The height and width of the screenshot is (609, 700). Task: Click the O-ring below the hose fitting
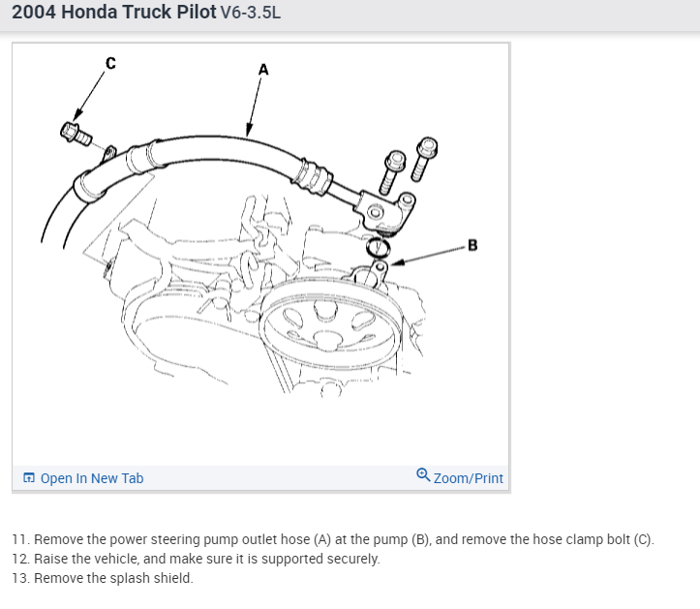pyautogui.click(x=378, y=248)
